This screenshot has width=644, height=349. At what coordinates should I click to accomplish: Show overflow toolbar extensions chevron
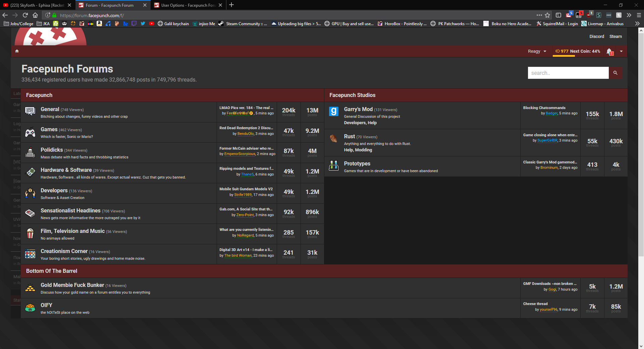(x=629, y=15)
